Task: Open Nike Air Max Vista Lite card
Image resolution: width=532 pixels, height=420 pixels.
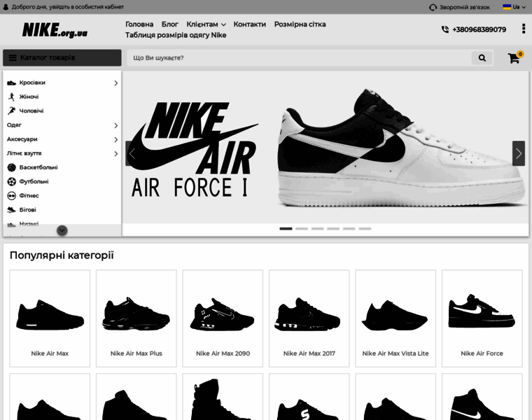Action: tap(395, 318)
